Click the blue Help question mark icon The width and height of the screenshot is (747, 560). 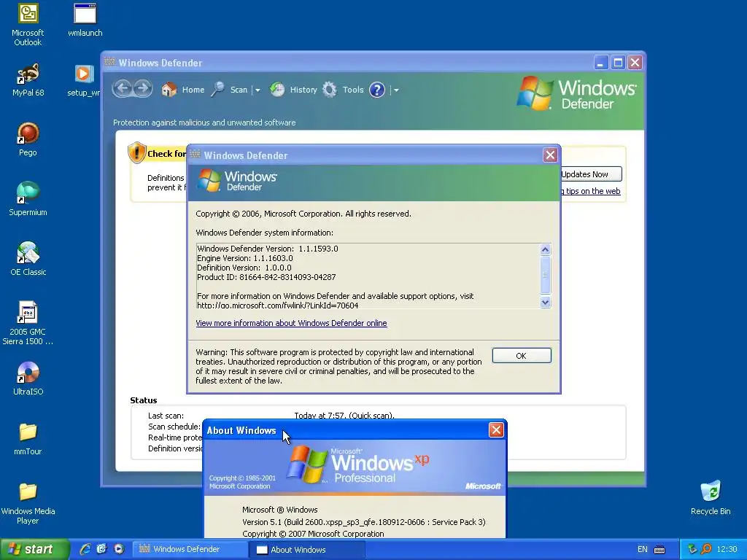377,90
